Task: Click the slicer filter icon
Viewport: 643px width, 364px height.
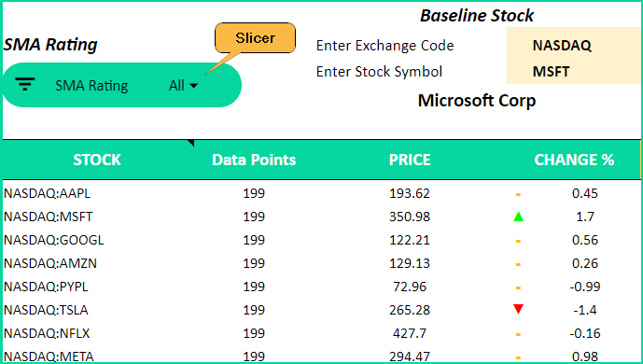Action: click(24, 85)
